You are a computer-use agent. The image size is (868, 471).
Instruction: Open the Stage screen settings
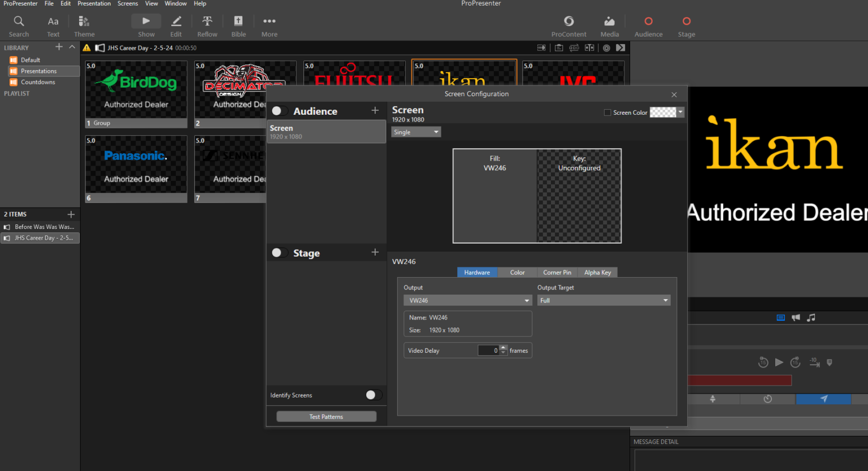click(686, 25)
